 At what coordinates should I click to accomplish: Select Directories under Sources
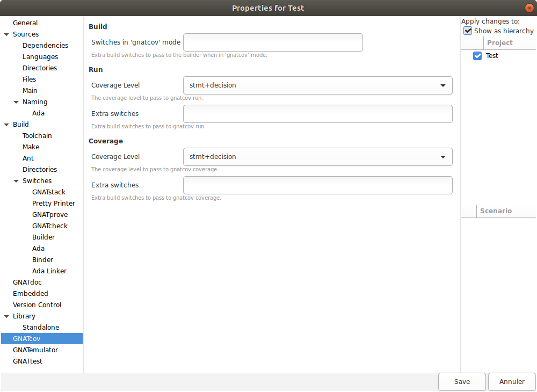click(x=40, y=68)
